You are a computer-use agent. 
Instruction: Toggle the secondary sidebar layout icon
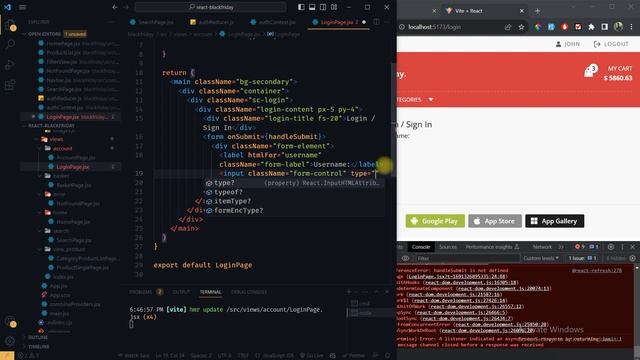(x=323, y=7)
